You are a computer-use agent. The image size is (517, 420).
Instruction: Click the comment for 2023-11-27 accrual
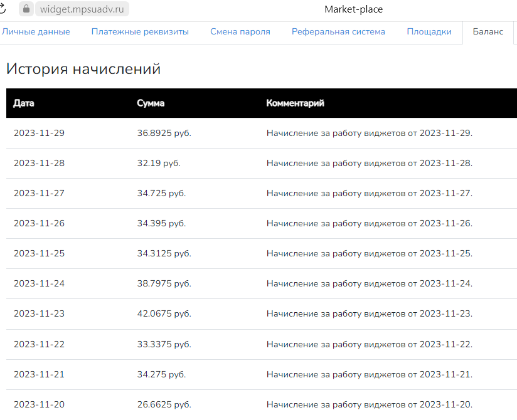(x=369, y=194)
